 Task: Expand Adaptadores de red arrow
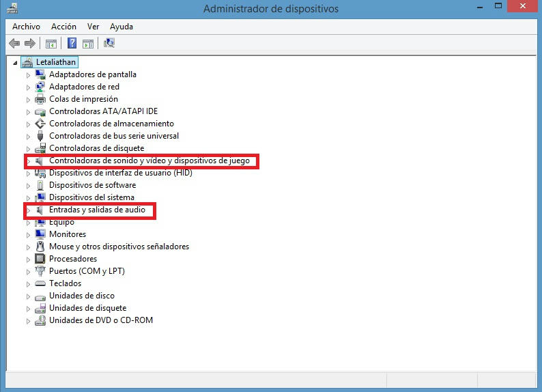point(28,87)
